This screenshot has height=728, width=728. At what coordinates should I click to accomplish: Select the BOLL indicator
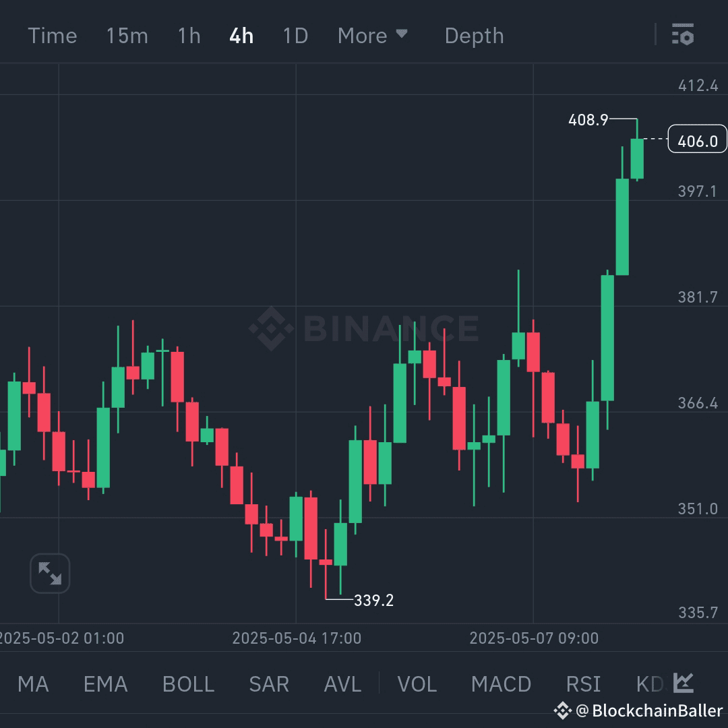click(x=188, y=684)
